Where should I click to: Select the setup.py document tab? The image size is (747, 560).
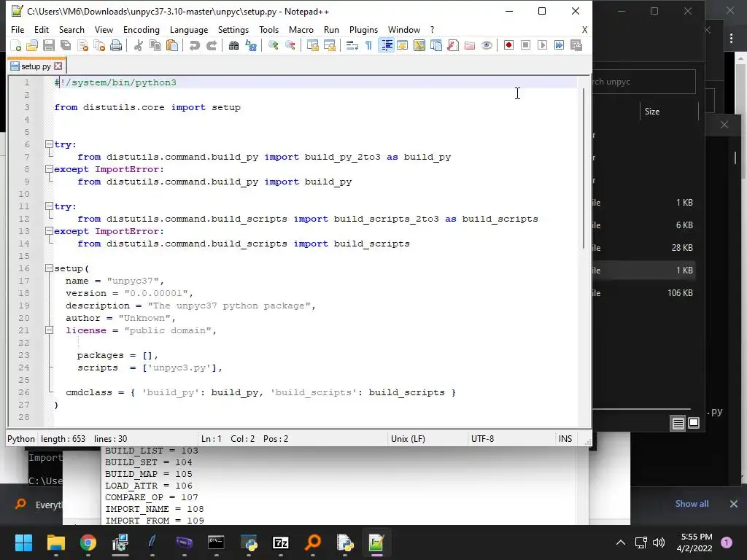tap(36, 66)
